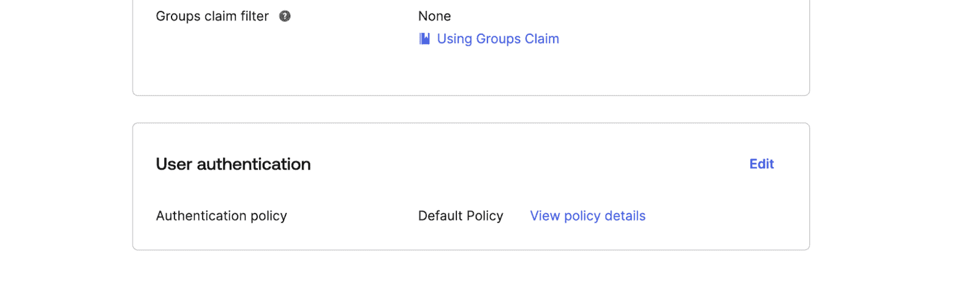This screenshot has height=292, width=980.
Task: Click Edit at right of User authentication
Action: (761, 164)
